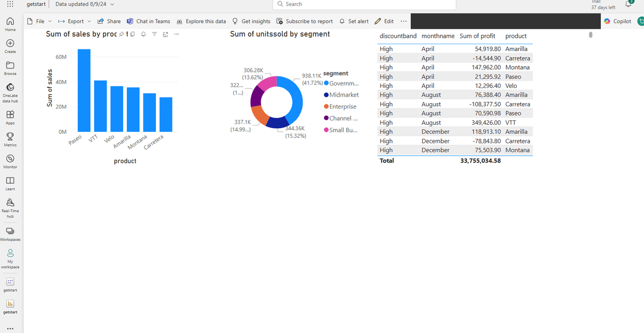Expand the File dropdown menu
Screen dimensions: 644x333
point(39,21)
